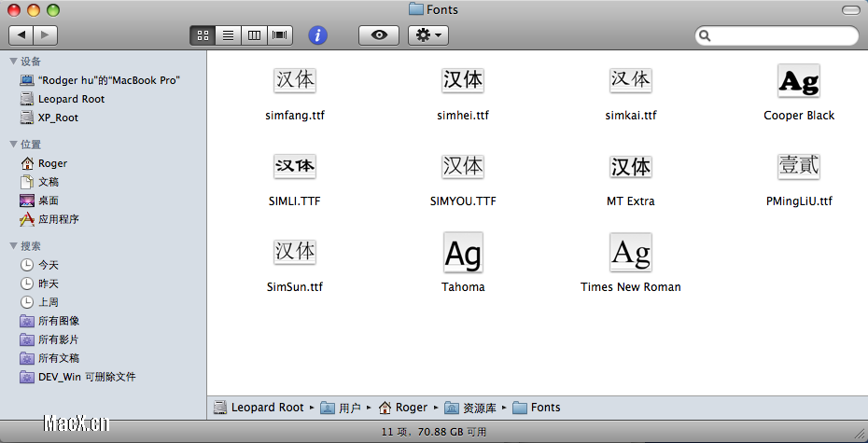Image resolution: width=868 pixels, height=443 pixels.
Task: Focus the Finder search field
Action: [777, 35]
